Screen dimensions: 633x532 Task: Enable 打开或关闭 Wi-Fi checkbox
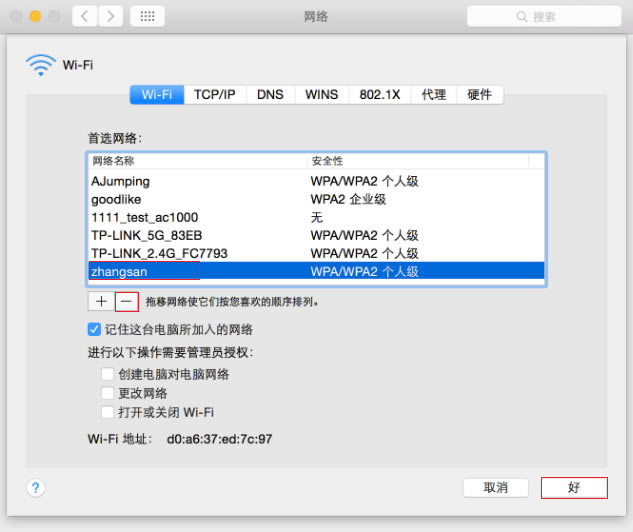(107, 412)
